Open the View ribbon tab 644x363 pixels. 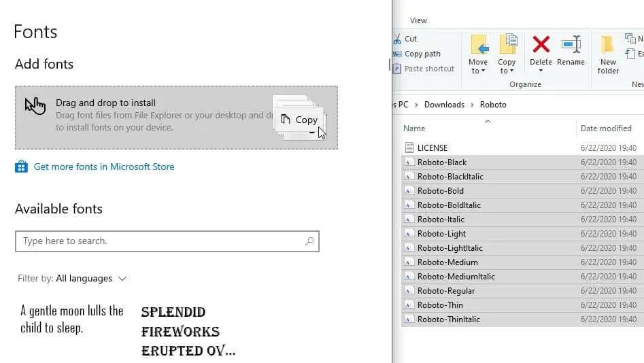point(418,20)
